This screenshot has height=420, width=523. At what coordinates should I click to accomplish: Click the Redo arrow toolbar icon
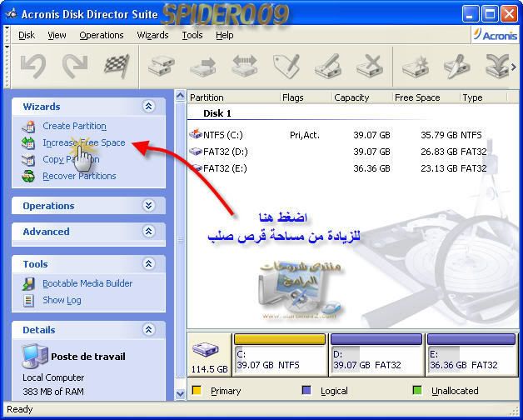[x=75, y=66]
